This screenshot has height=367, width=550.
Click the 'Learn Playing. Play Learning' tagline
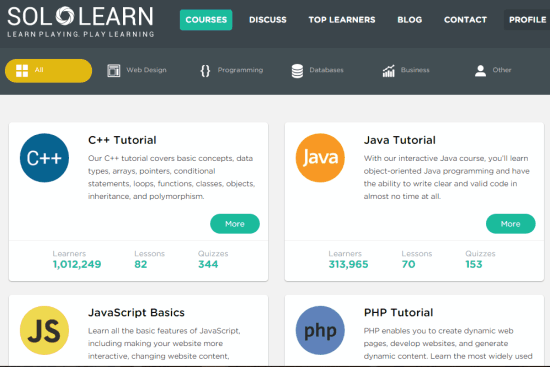(81, 34)
